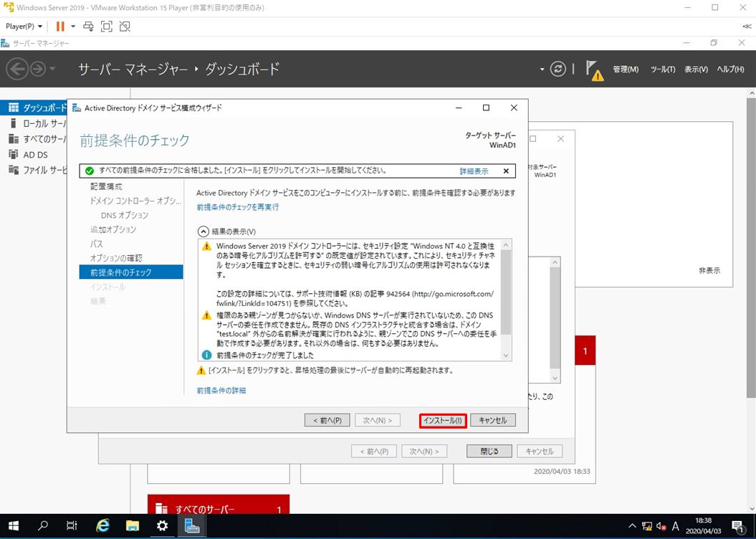Click the ローカル サーバー sidebar icon
This screenshot has width=756, height=539.
(14, 123)
